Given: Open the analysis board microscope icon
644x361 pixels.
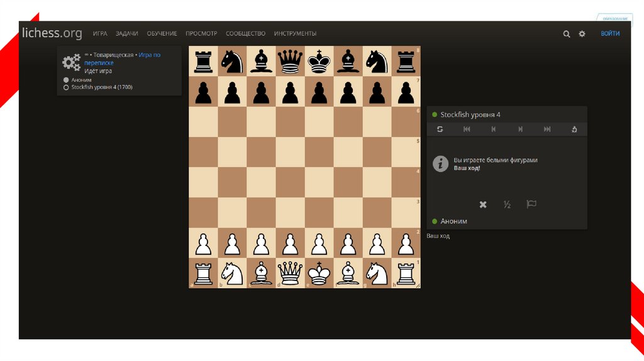Looking at the screenshot, I should (x=574, y=129).
